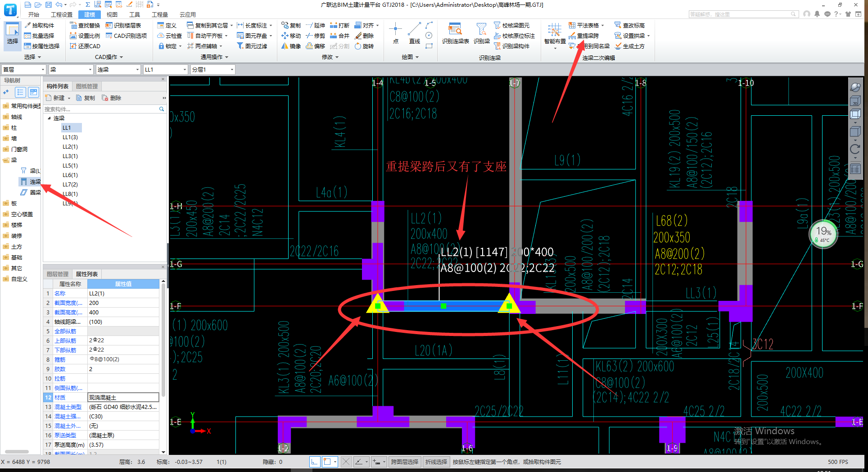Click 还原CAD restore tool
This screenshot has width=868, height=472.
coord(85,46)
